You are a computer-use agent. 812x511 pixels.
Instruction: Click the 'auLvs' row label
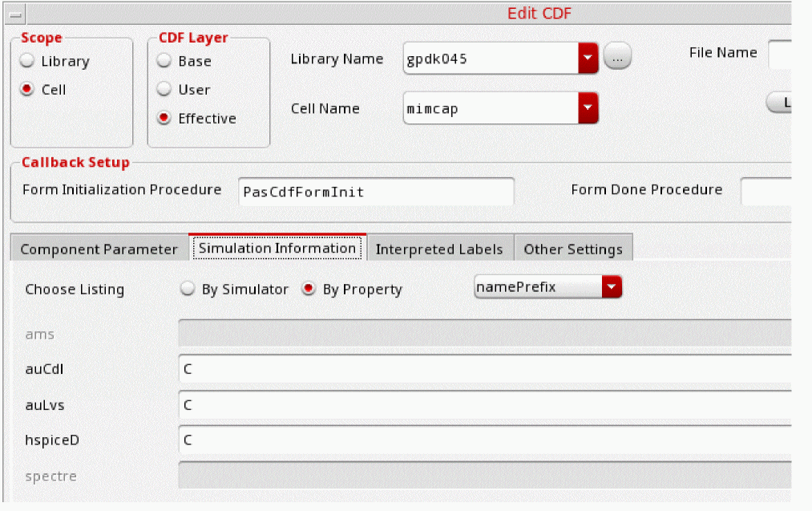[x=45, y=405]
